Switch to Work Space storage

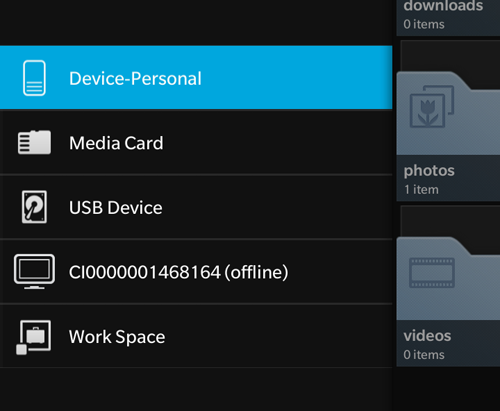196,336
